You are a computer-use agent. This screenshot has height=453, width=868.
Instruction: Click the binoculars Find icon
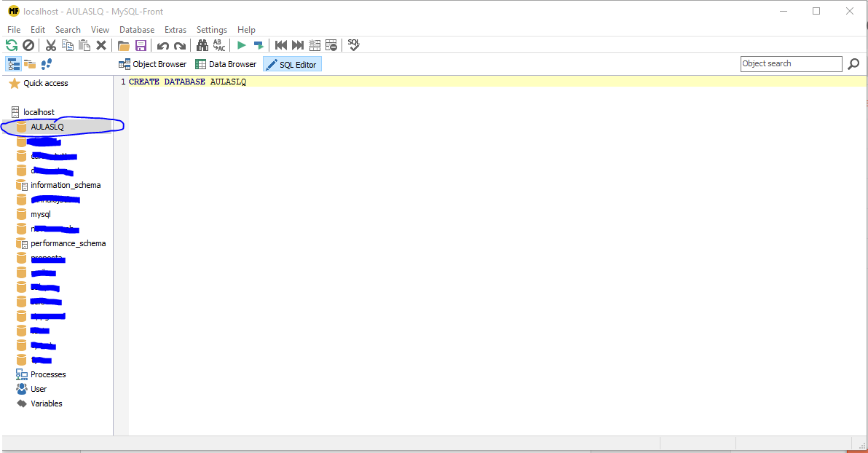[202, 45]
